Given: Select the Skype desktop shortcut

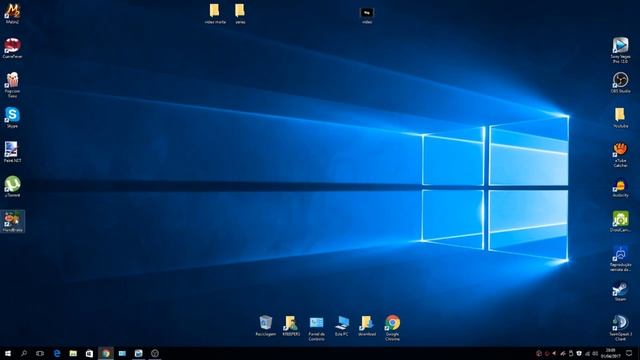Looking at the screenshot, I should 12,118.
